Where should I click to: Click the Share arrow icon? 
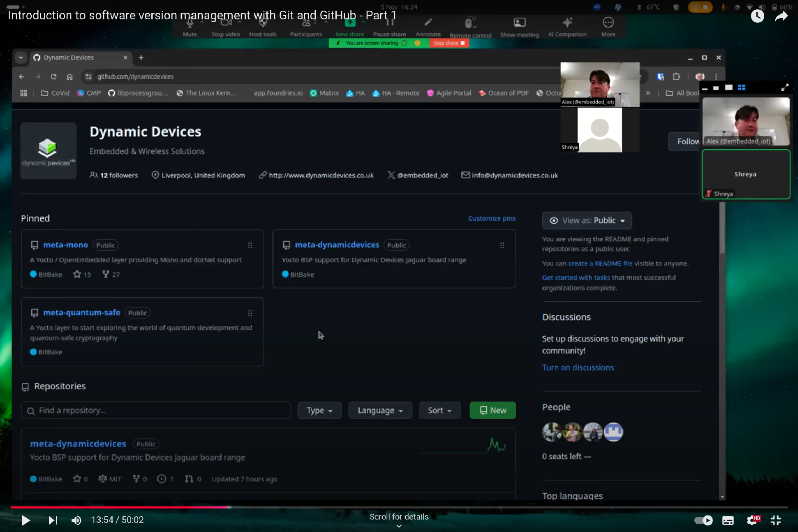[781, 16]
